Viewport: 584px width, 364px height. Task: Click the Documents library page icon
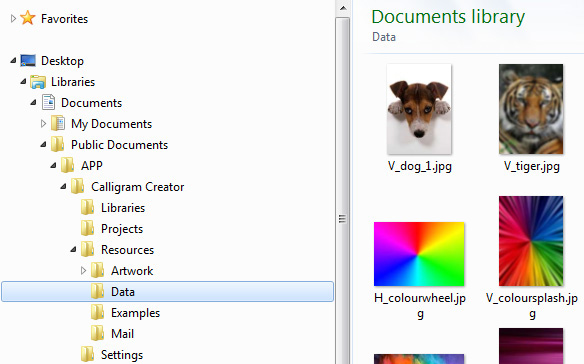tap(48, 102)
